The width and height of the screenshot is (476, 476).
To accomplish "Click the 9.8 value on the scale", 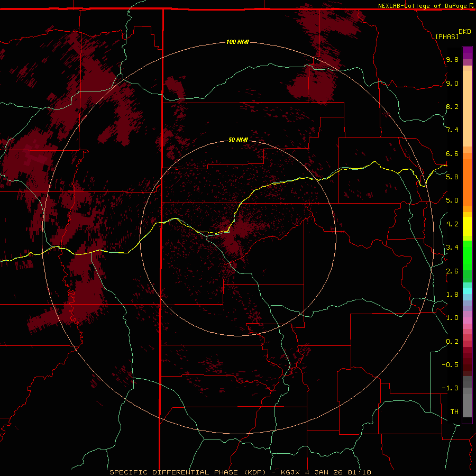I will (452, 59).
